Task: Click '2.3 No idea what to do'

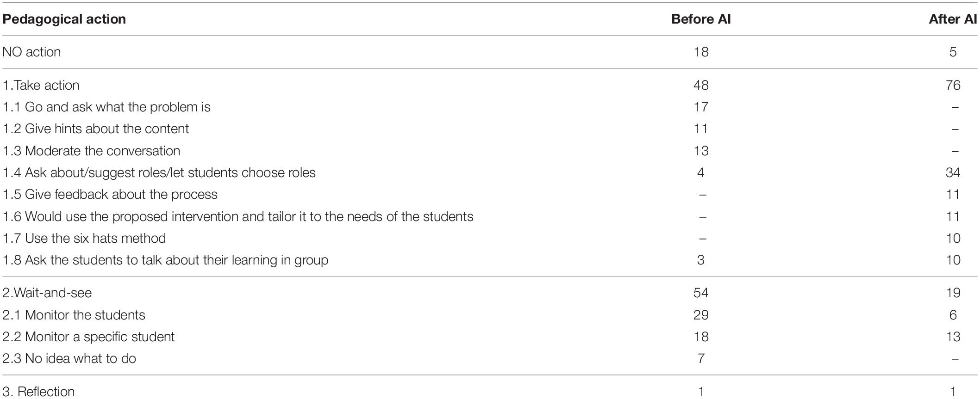Action: [x=69, y=358]
